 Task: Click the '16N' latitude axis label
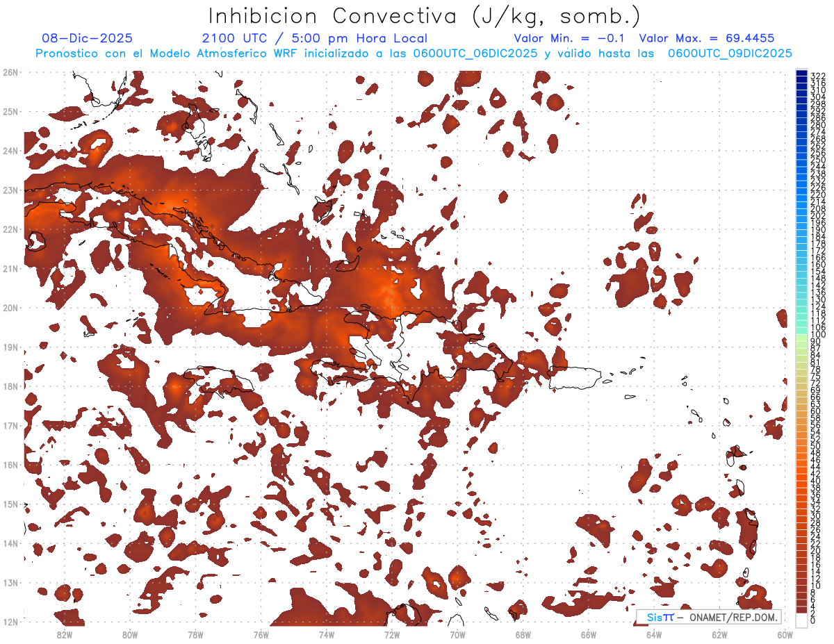(x=10, y=465)
